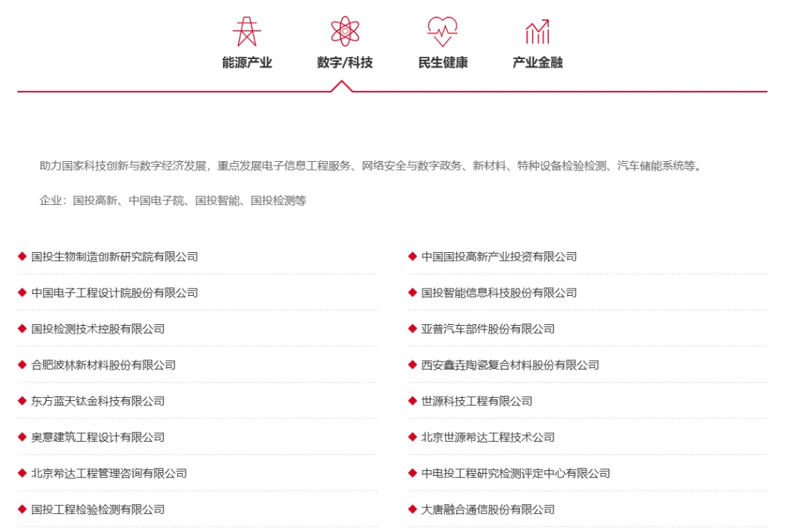
Task: Select 国投工程检验检测有限公司
Action: (x=98, y=509)
